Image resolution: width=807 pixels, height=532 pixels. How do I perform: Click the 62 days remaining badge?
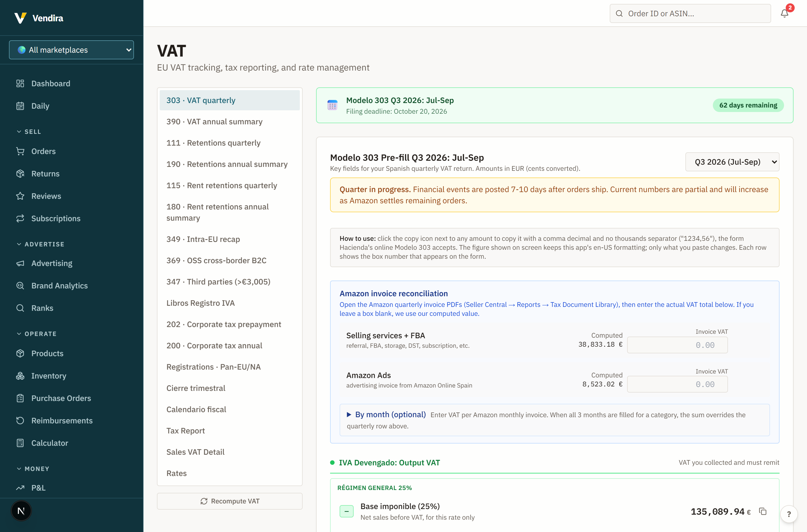pos(748,105)
